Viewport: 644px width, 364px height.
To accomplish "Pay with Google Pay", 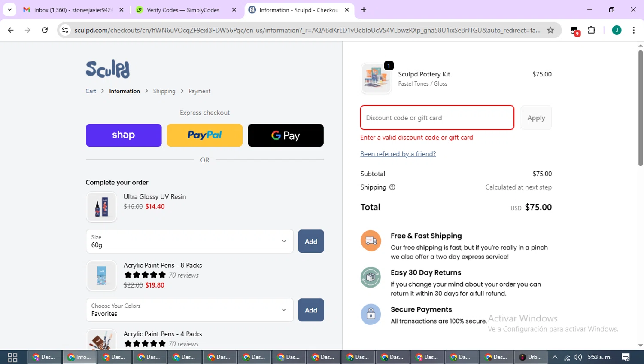I will coord(286,135).
